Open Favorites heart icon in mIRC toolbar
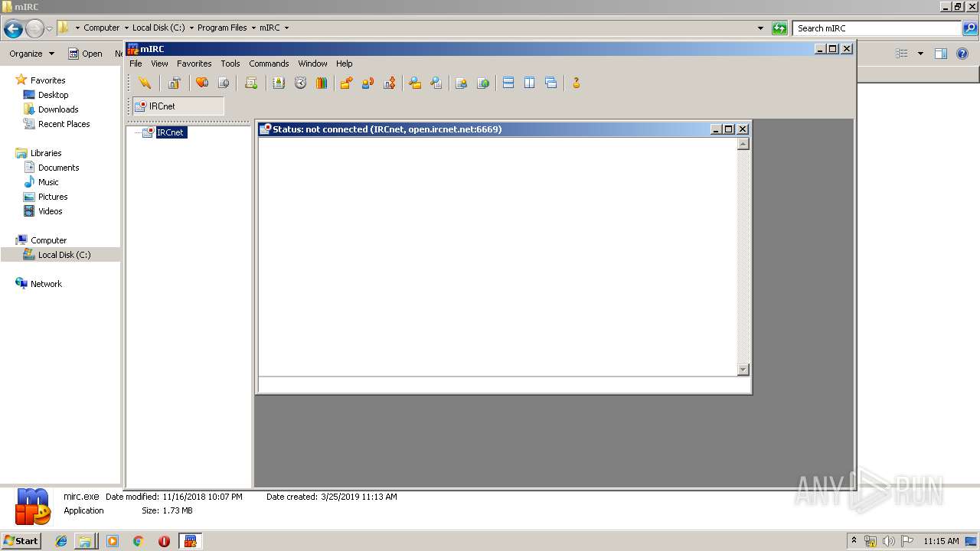This screenshot has width=980, height=551. (x=202, y=83)
